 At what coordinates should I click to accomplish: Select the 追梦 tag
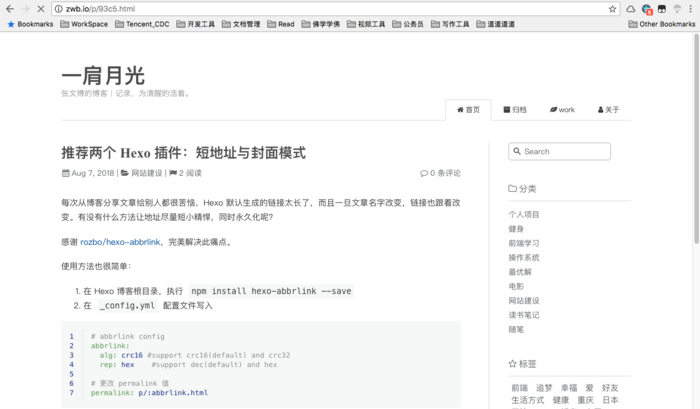tap(544, 388)
